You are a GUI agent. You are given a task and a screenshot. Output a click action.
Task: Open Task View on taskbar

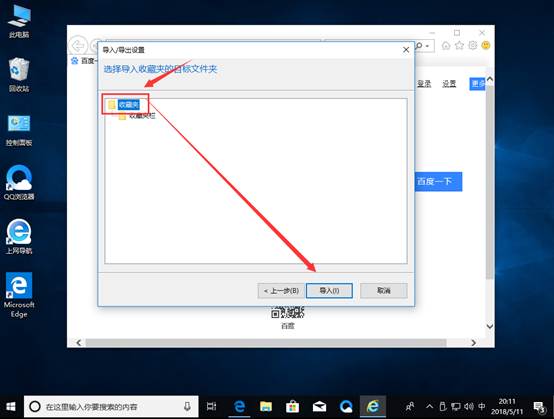pos(211,407)
